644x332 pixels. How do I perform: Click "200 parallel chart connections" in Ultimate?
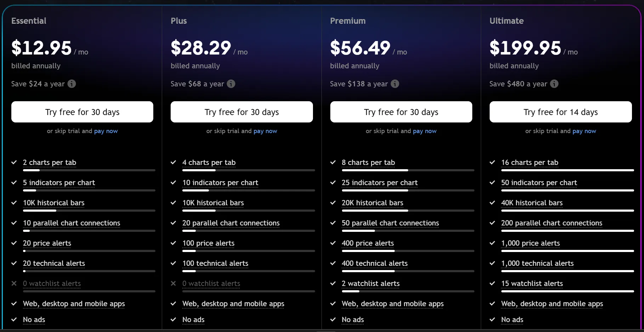552,223
